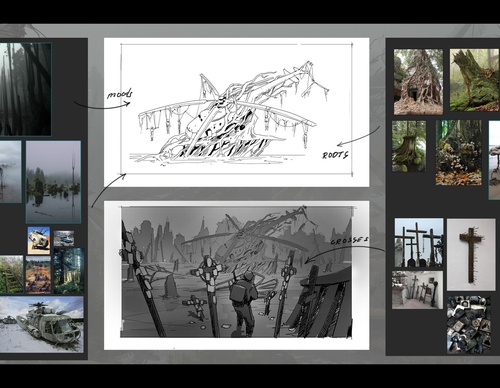The height and width of the screenshot is (388, 500).
Task: Click the handwritten "ROOTS" label
Action: (335, 155)
